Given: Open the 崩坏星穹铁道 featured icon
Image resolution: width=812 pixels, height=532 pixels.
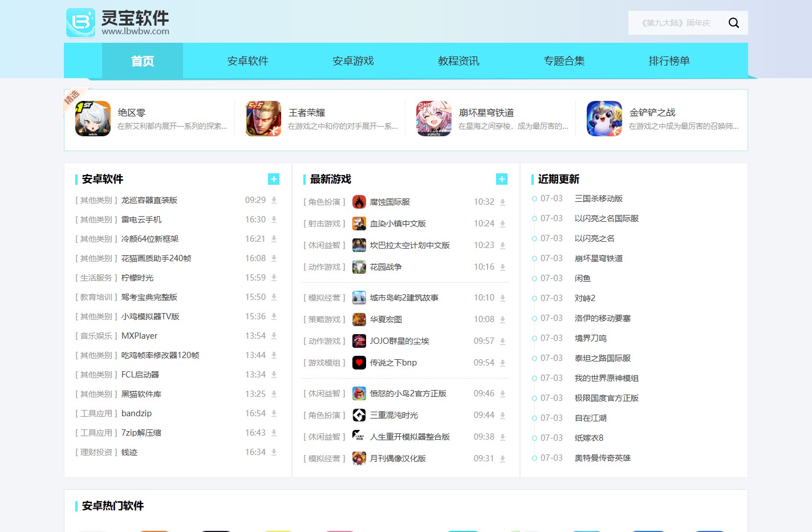Looking at the screenshot, I should point(434,119).
